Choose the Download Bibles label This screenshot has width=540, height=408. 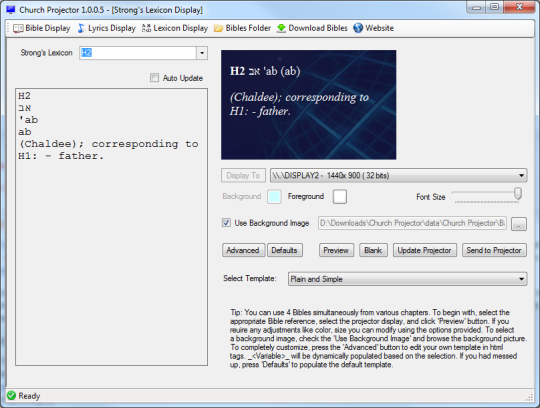click(x=318, y=28)
